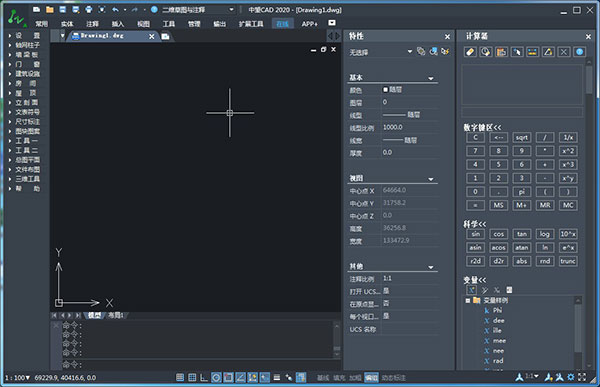Open the 常用 ribbon tab

pos(42,24)
